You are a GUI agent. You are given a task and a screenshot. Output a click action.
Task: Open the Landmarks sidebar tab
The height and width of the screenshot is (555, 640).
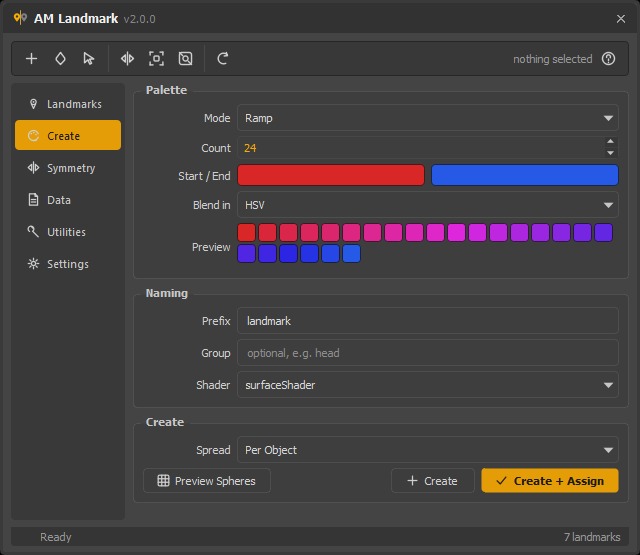click(68, 104)
